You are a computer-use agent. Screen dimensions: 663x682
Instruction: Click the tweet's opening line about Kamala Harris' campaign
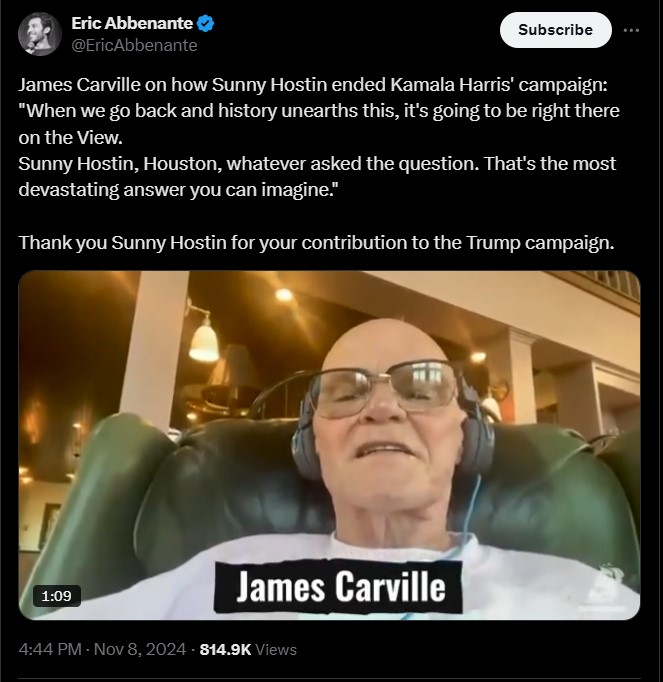pos(313,85)
